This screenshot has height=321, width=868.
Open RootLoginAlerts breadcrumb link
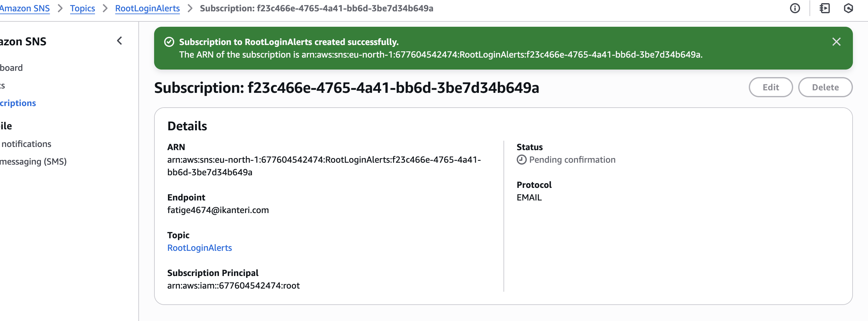coord(147,8)
